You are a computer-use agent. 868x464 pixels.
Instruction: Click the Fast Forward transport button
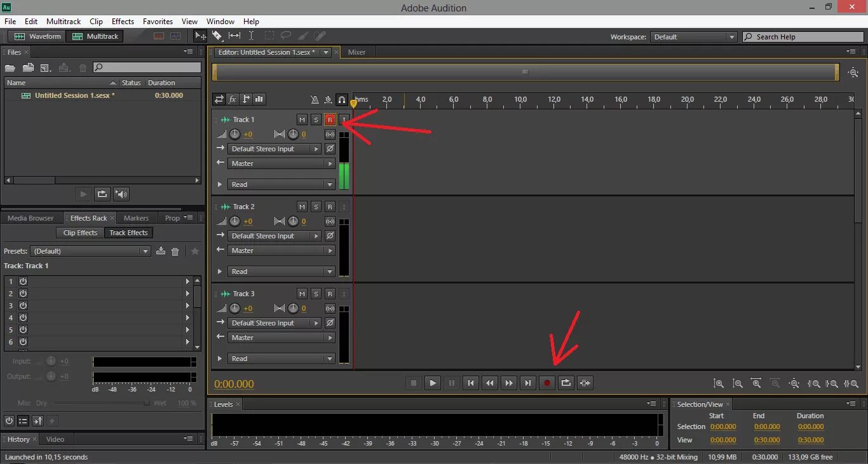(509, 383)
